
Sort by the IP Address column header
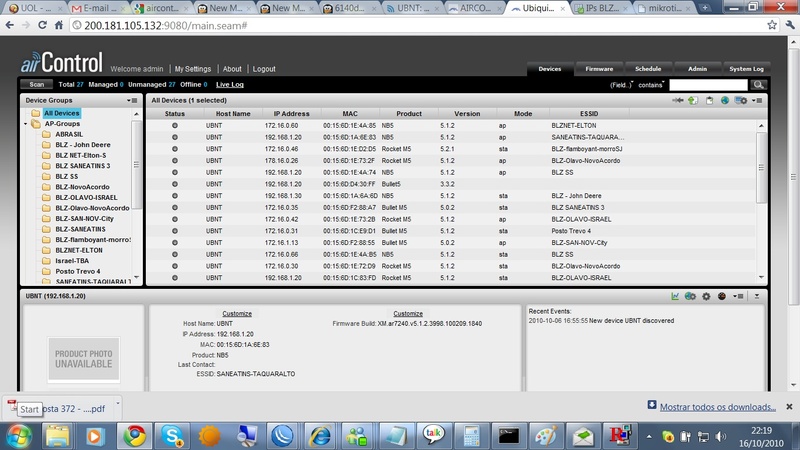click(x=291, y=114)
